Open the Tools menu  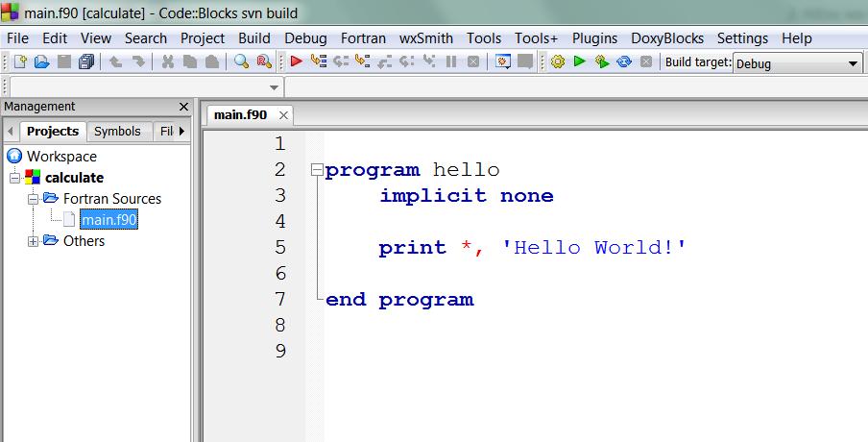[484, 38]
